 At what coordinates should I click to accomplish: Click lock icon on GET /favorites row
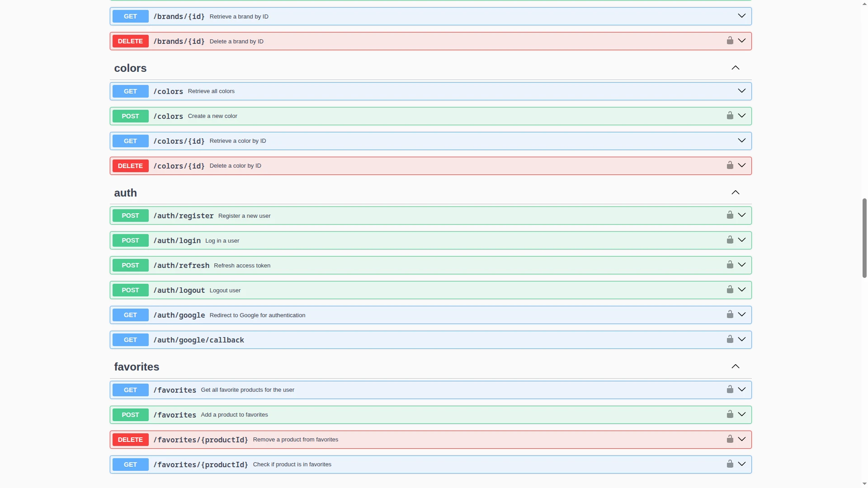[x=730, y=389]
